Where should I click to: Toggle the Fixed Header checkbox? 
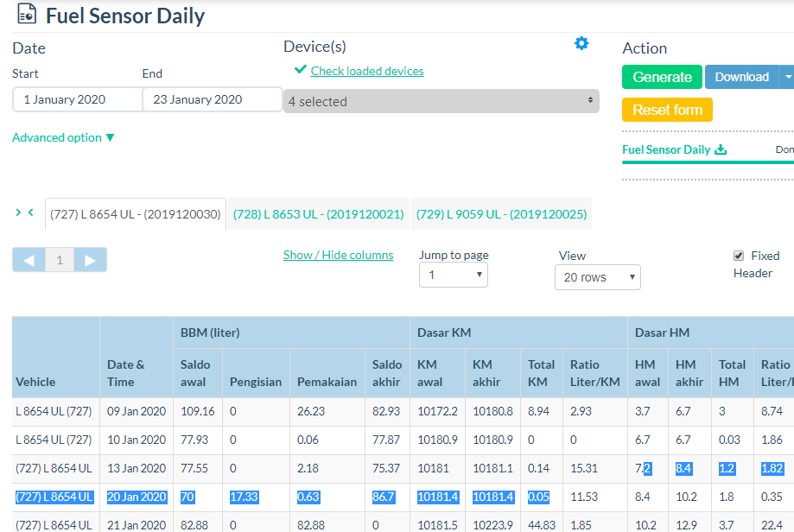point(739,256)
